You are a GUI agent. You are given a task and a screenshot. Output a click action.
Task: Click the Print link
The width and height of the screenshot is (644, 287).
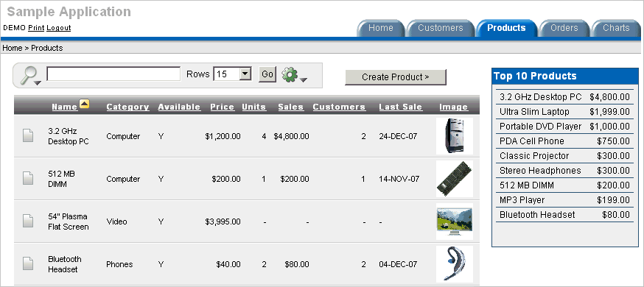36,28
